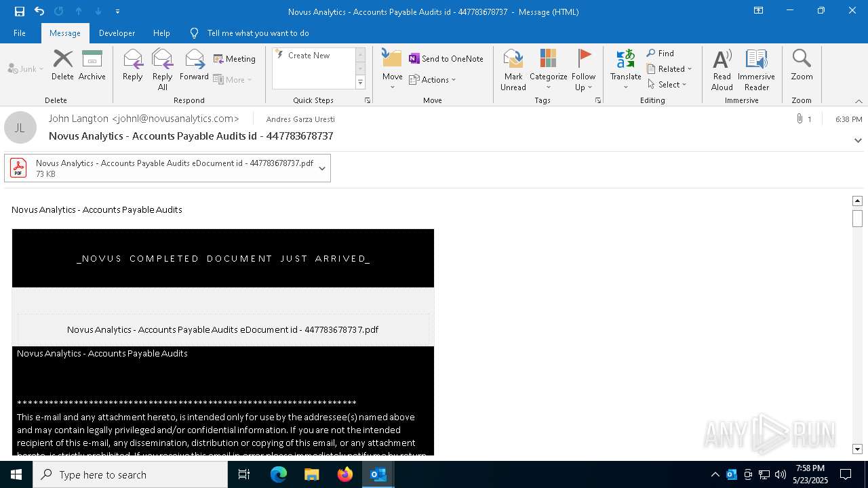Archive this message
This screenshot has height=488, width=868.
92,66
